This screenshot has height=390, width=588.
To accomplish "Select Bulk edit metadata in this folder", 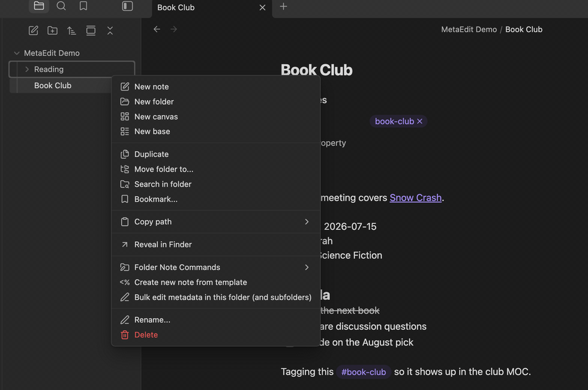I will click(215, 298).
